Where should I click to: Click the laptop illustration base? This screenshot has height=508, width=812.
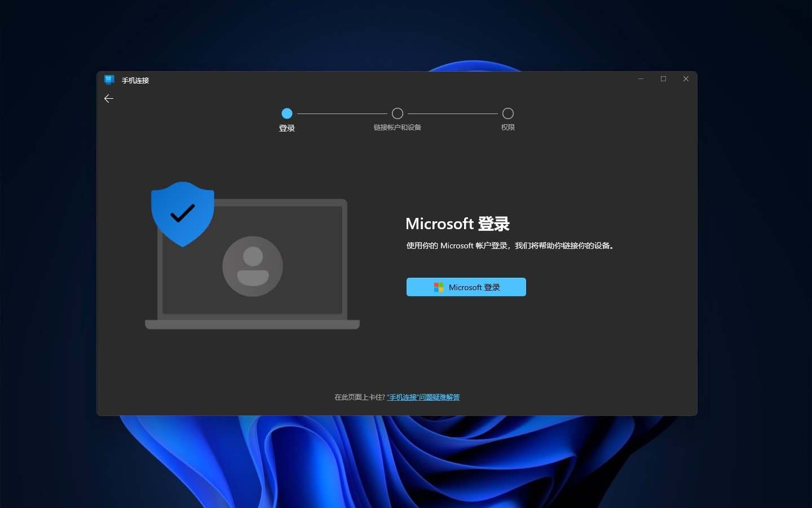252,325
